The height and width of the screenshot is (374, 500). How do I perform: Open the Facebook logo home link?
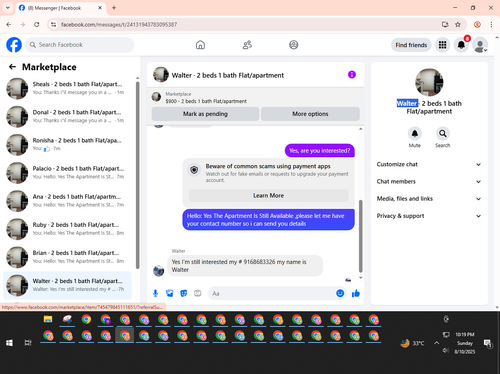click(x=14, y=45)
